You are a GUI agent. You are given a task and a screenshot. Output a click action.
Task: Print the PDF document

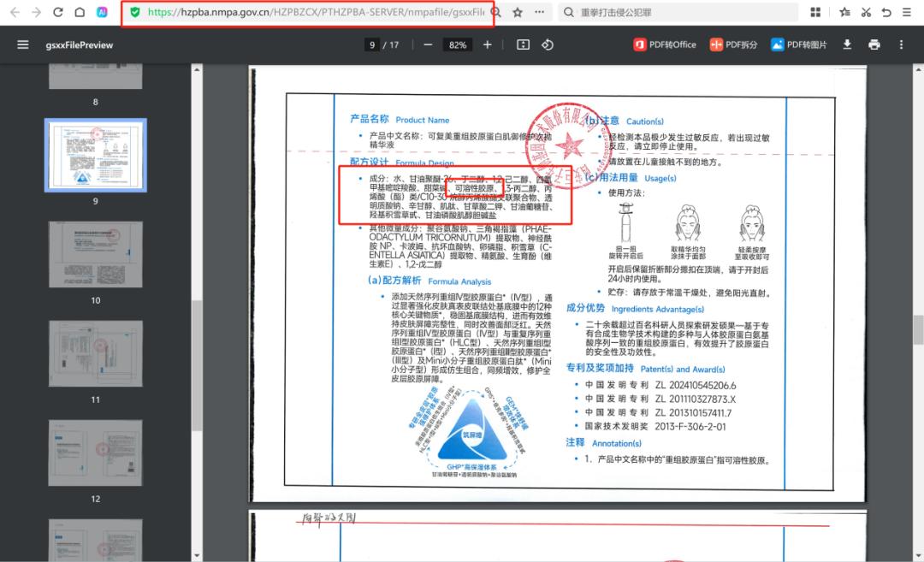pyautogui.click(x=874, y=44)
